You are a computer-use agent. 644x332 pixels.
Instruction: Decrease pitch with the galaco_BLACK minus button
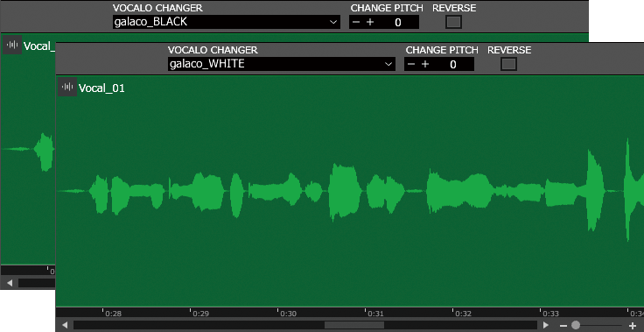tap(356, 22)
